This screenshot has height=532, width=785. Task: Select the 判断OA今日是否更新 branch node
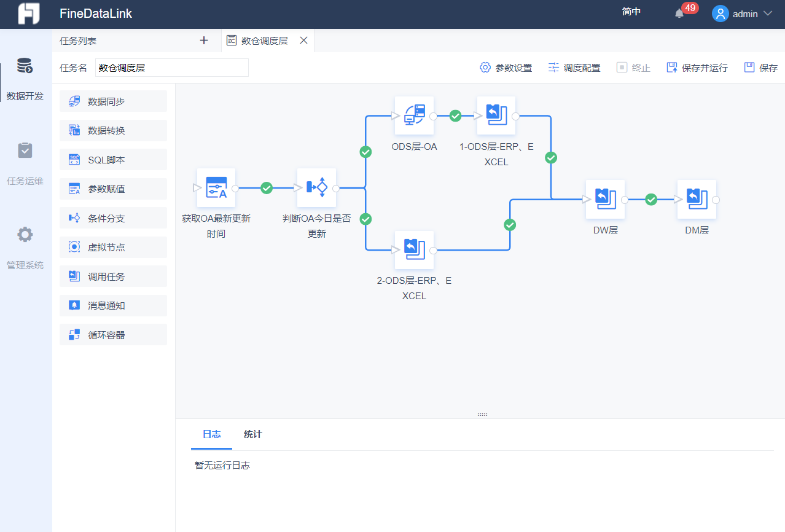tap(316, 187)
